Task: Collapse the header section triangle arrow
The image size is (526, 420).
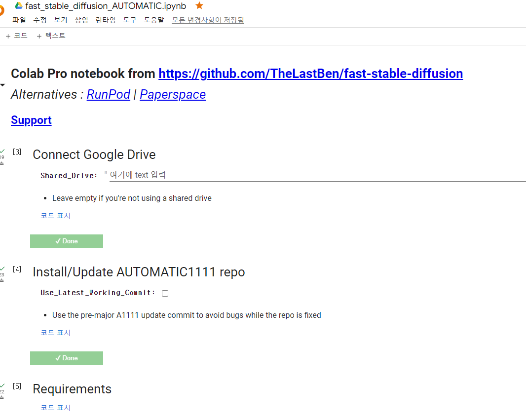Action: click(2, 85)
